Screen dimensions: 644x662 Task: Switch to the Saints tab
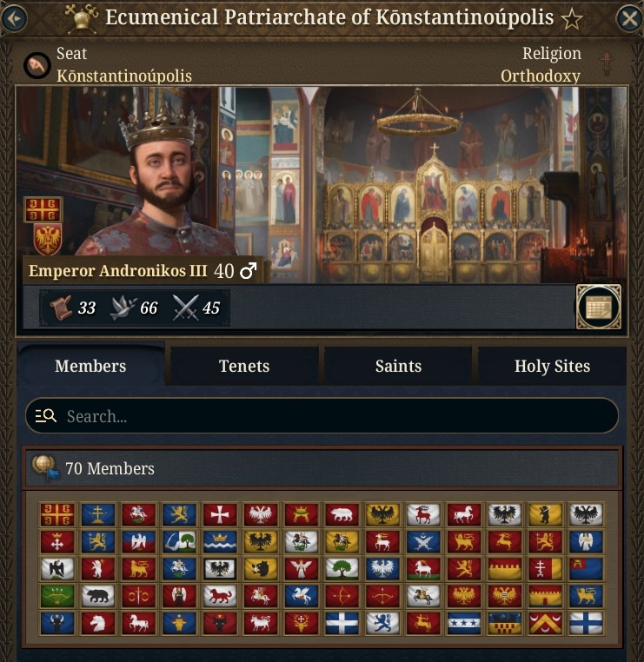click(398, 366)
